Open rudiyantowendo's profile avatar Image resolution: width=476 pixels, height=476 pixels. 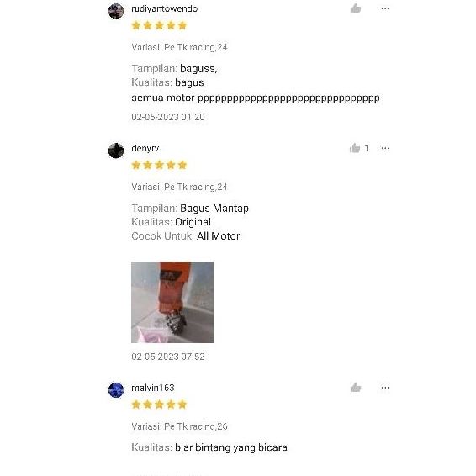pyautogui.click(x=116, y=11)
